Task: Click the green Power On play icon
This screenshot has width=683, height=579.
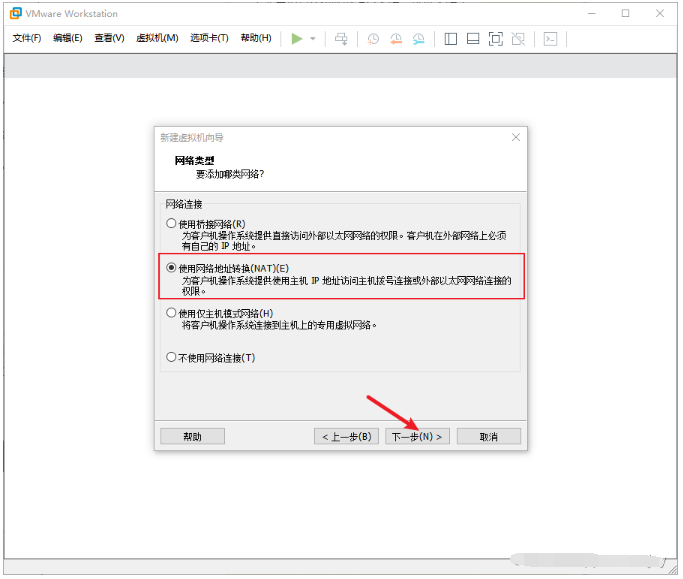Action: point(297,39)
